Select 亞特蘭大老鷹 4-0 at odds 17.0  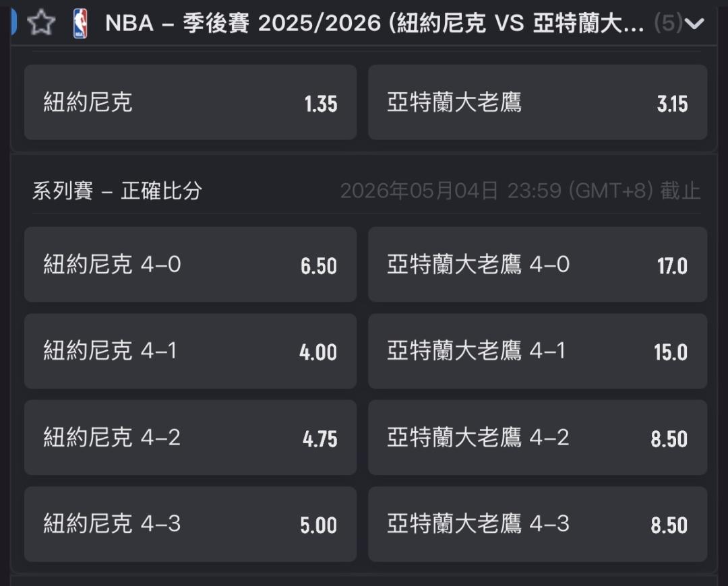point(537,265)
